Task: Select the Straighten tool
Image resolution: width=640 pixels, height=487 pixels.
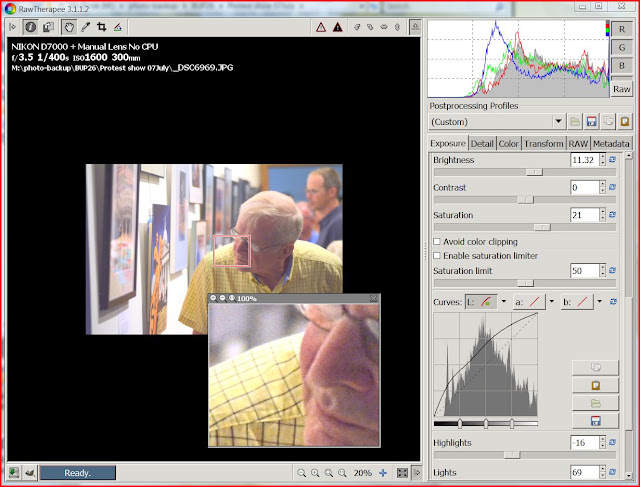Action: tap(118, 27)
